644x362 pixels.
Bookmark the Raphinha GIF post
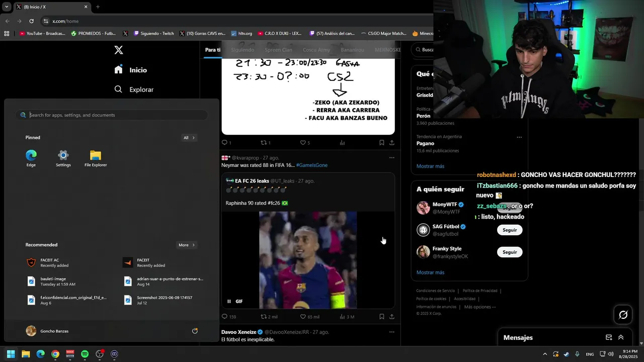click(x=381, y=317)
